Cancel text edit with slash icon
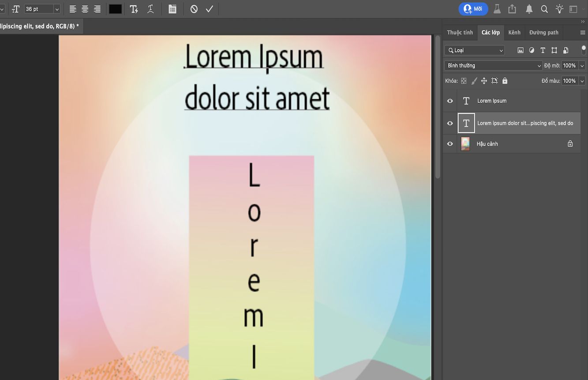Viewport: 588px width, 380px height. (x=194, y=8)
